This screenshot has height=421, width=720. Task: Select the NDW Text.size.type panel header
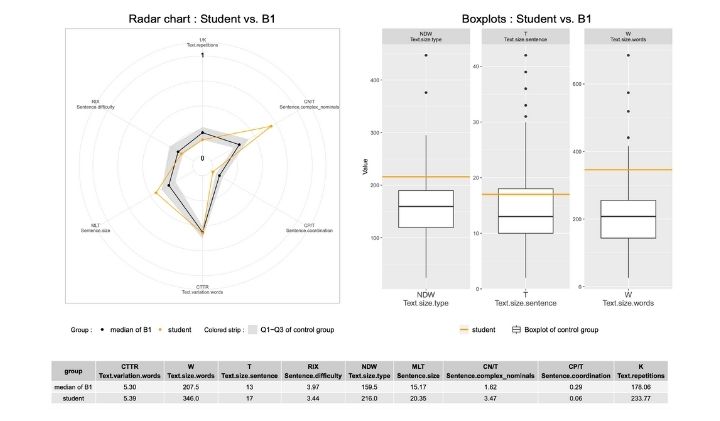point(424,37)
